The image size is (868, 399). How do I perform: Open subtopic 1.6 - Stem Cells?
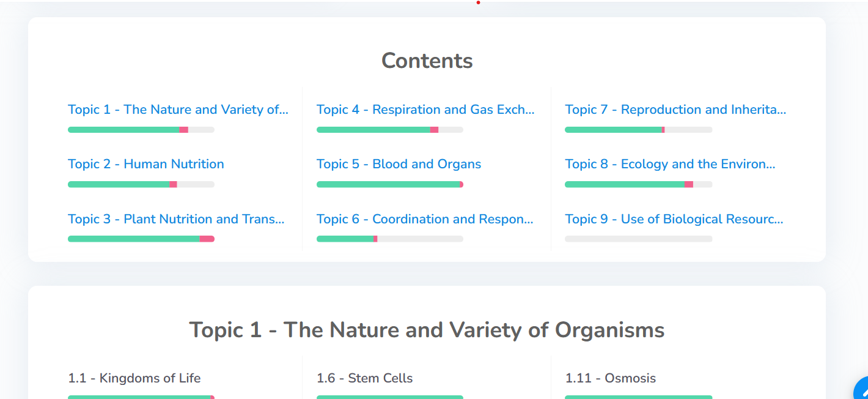click(x=364, y=378)
